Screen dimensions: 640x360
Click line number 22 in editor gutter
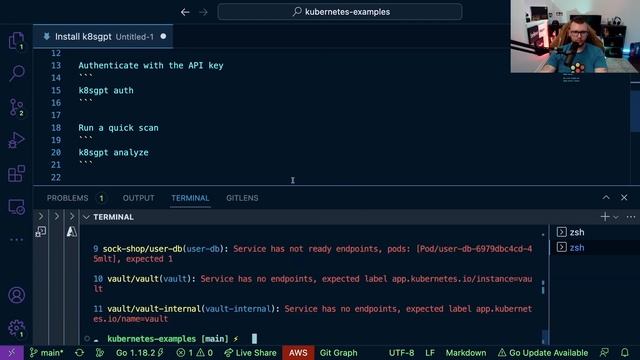(x=56, y=177)
